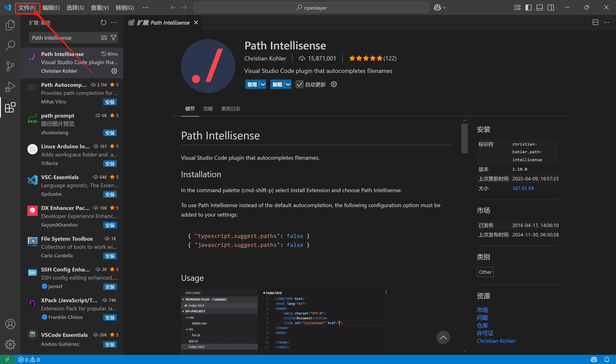Open the Explorer view in activity bar
616x364 pixels.
(x=10, y=25)
